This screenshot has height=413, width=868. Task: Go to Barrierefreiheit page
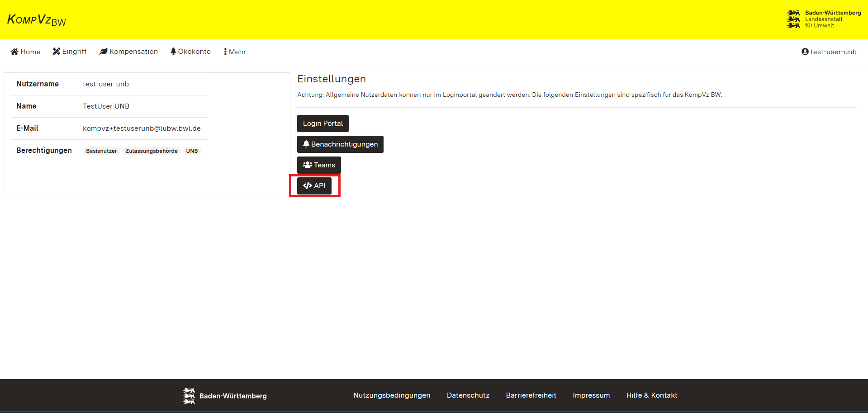pyautogui.click(x=531, y=395)
